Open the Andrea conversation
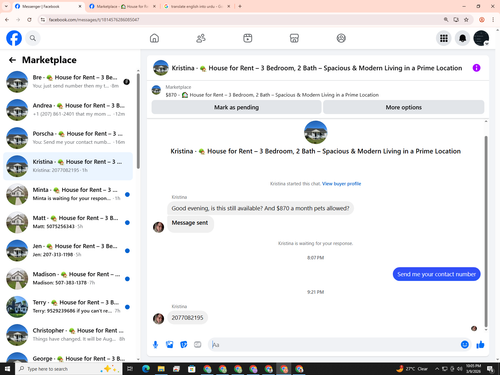 [68, 110]
